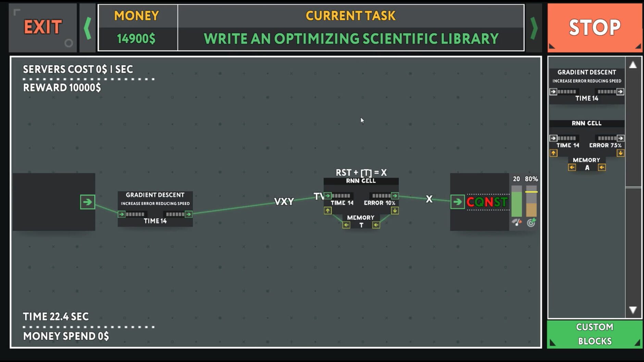Open CUSTOM BLOCKS panel
Image resolution: width=644 pixels, height=362 pixels.
pos(595,334)
